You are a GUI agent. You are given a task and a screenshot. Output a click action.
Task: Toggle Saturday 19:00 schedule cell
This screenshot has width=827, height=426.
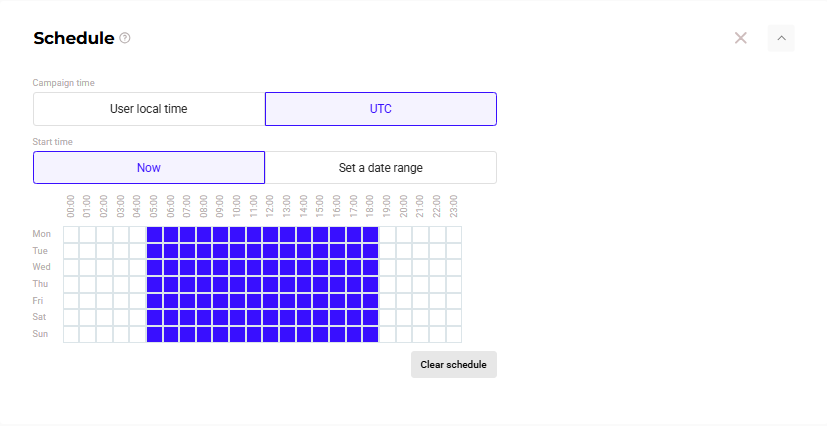tap(387, 317)
